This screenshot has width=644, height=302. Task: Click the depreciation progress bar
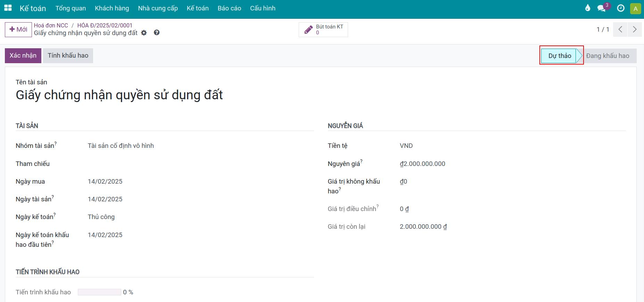[x=99, y=292]
